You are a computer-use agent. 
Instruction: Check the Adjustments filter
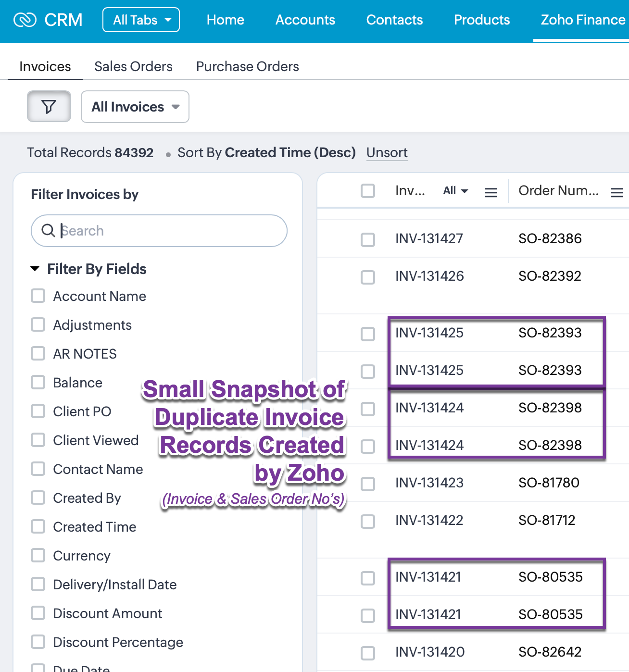pos(38,324)
